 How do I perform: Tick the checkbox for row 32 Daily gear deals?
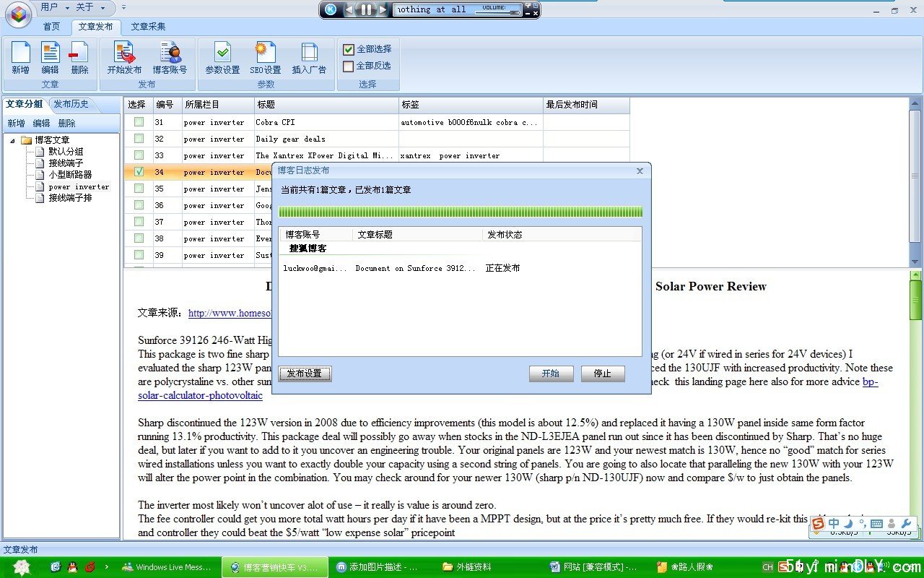[139, 139]
